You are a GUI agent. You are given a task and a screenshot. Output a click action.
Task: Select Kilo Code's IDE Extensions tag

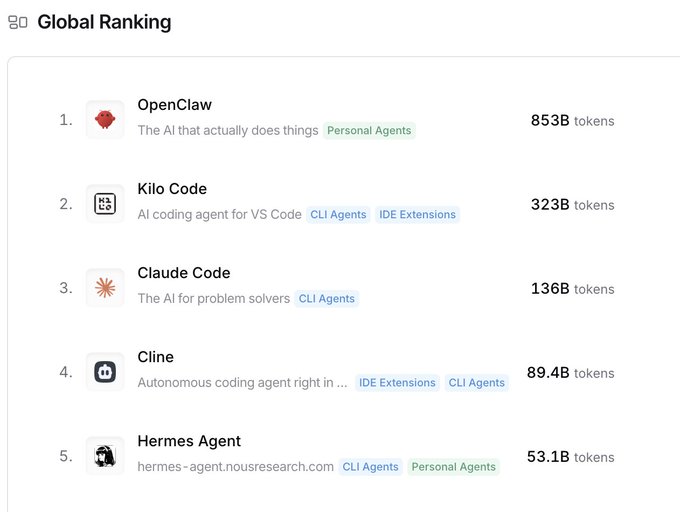417,215
